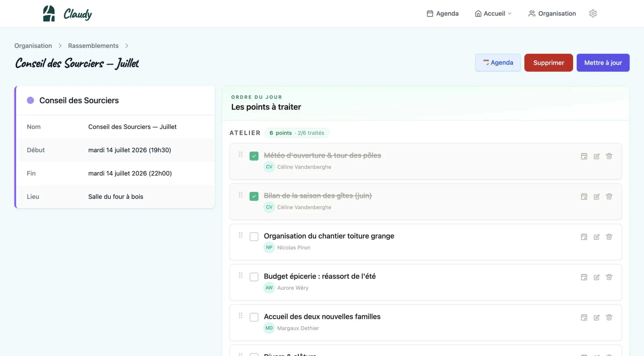
Task: Uncheck the Météo d'ouverture checkbox
Action: tap(254, 156)
